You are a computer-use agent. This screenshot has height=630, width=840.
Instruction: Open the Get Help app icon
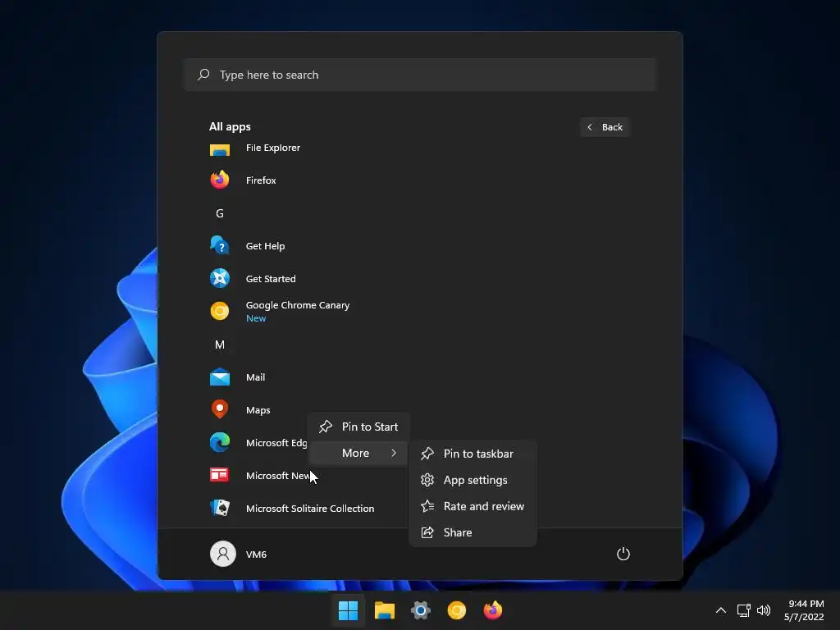(x=220, y=246)
